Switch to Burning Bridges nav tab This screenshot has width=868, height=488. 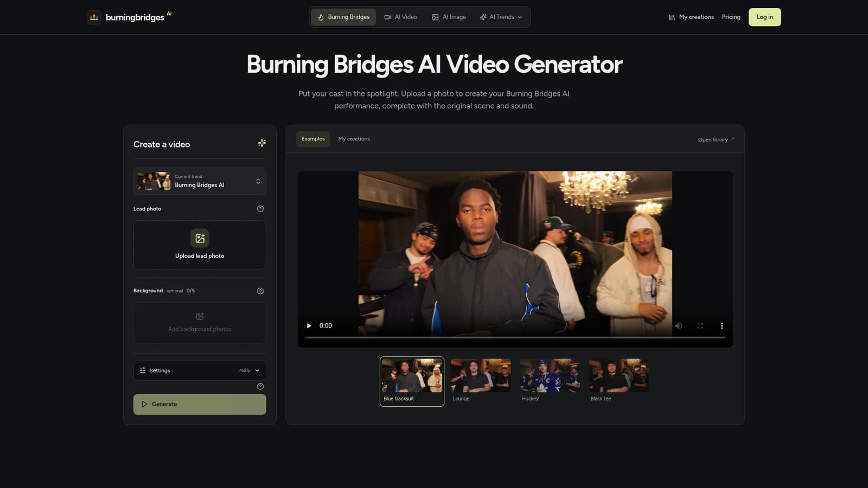pyautogui.click(x=343, y=17)
